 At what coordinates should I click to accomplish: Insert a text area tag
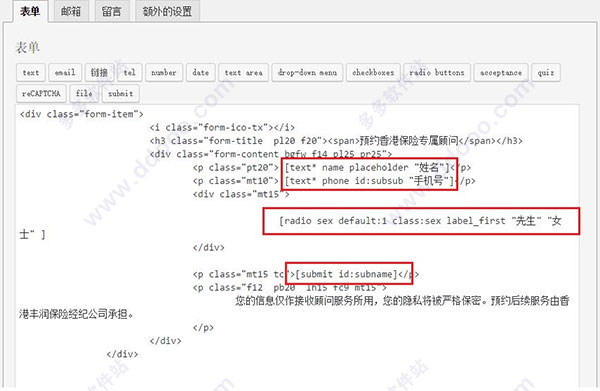(x=243, y=72)
